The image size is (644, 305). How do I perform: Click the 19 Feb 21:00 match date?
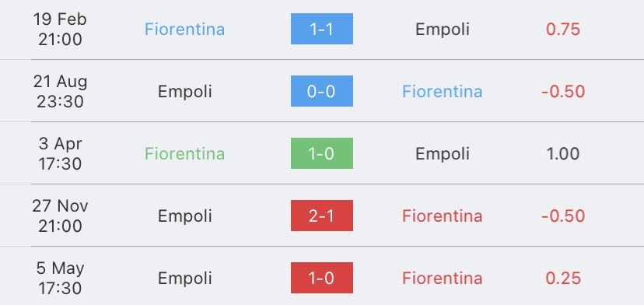60,30
